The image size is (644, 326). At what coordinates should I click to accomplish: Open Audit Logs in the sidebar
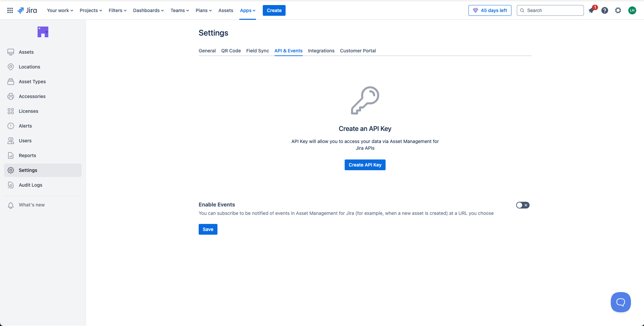tap(30, 185)
